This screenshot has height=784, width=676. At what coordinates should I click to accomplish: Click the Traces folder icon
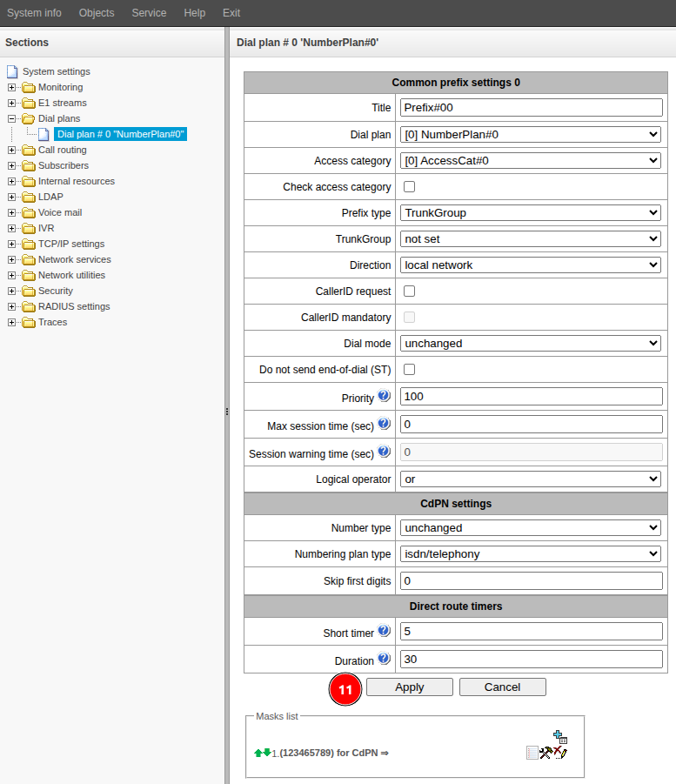click(29, 323)
